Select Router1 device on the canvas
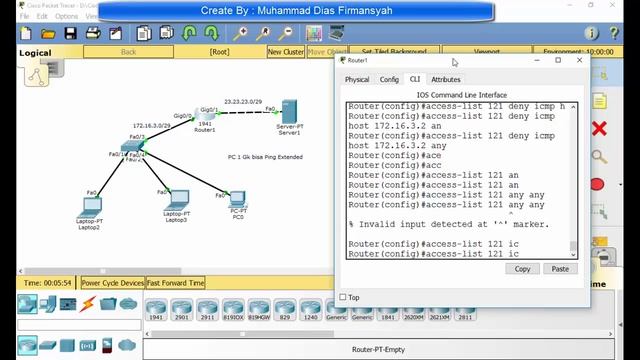Image resolution: width=640 pixels, height=360 pixels. pos(205,114)
